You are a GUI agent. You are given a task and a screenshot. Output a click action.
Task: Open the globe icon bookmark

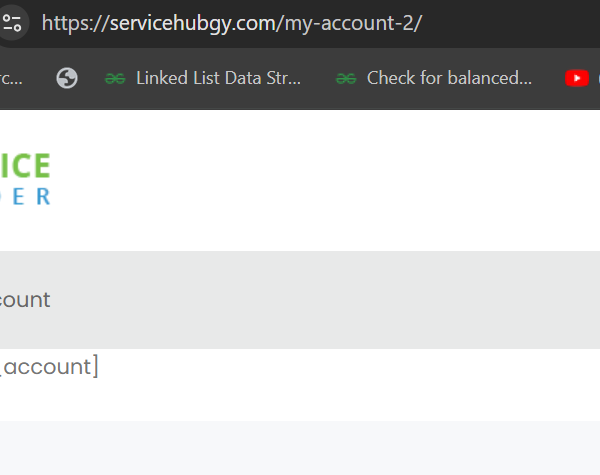click(x=67, y=78)
